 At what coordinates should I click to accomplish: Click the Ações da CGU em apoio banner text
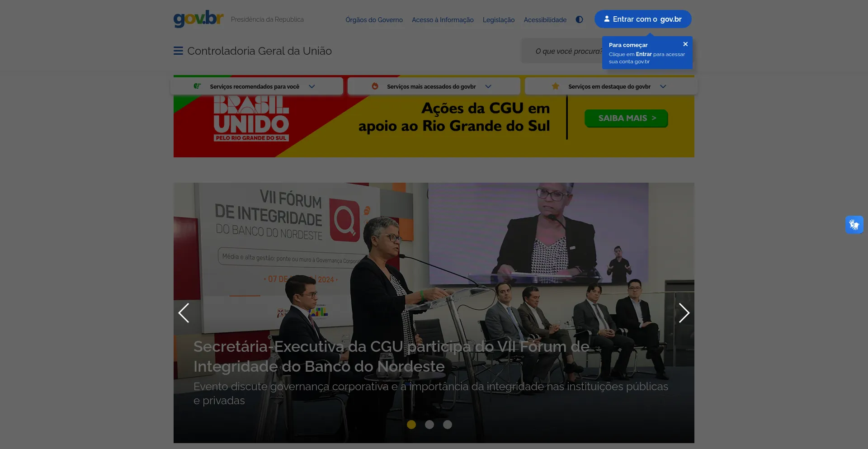pos(454,117)
